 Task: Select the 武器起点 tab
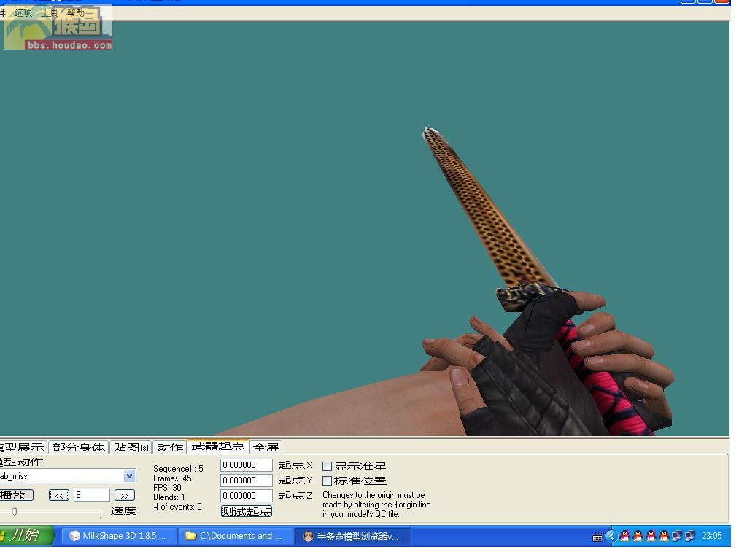tap(217, 446)
